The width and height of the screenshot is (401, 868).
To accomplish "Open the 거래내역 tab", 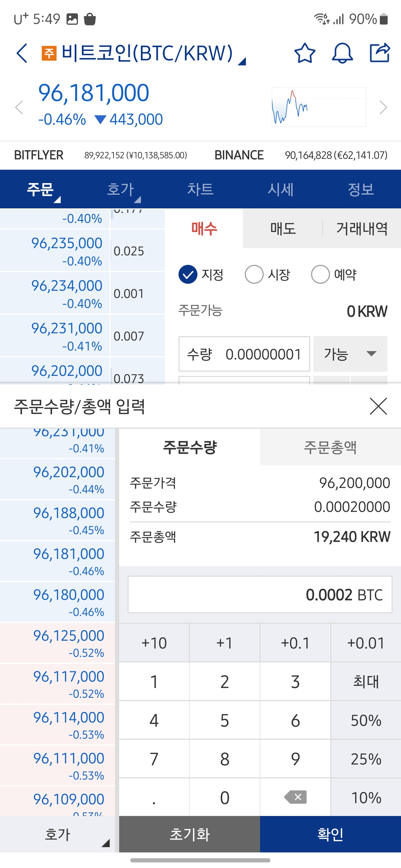I will (x=362, y=229).
